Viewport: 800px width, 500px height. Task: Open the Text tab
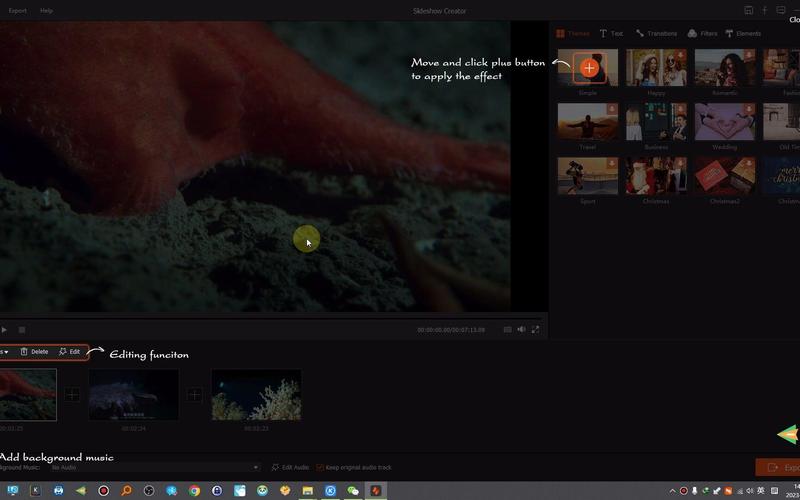tap(611, 34)
